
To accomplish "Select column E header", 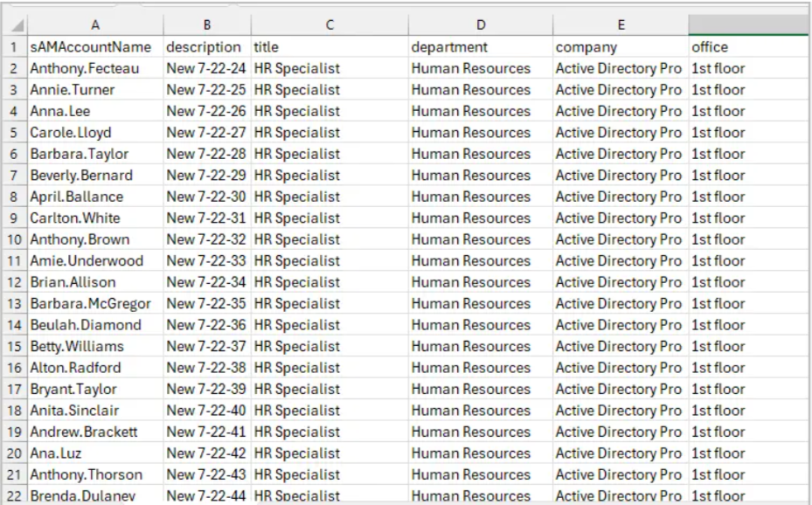I will pyautogui.click(x=621, y=24).
